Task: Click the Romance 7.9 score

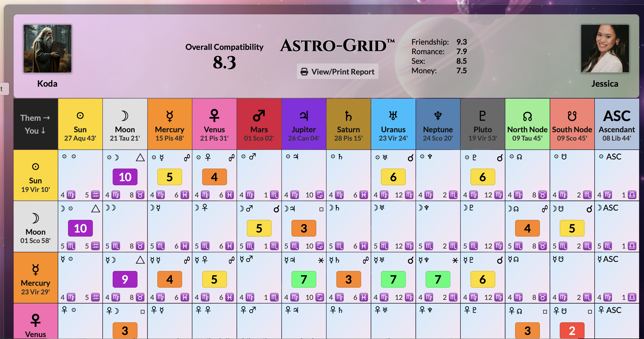Action: click(x=461, y=52)
